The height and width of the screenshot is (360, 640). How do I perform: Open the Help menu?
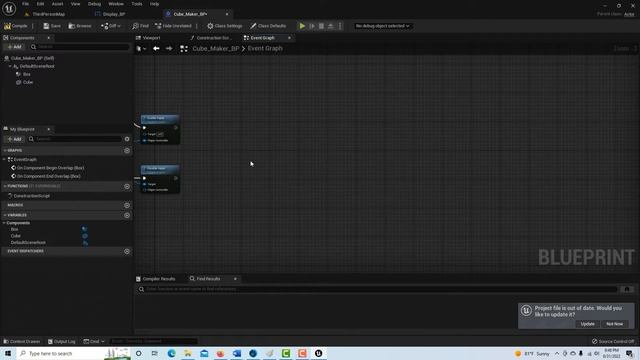(154, 4)
